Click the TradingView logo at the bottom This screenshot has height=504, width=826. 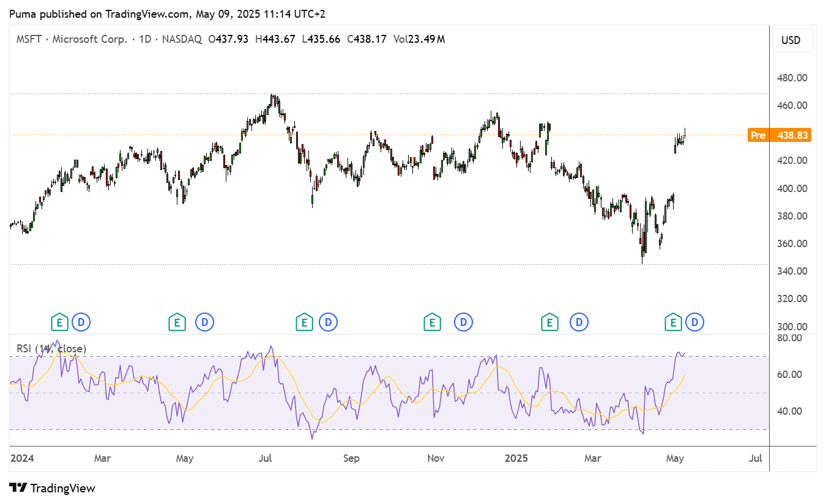53,488
